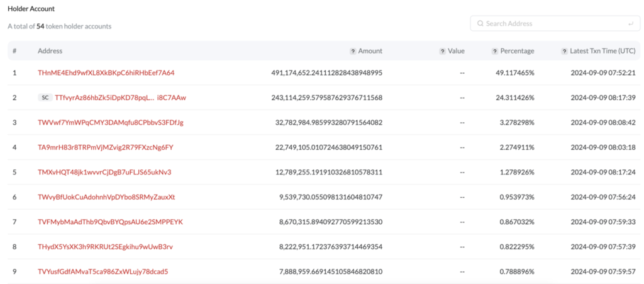Open the Amount column help icon
The width and height of the screenshot is (644, 284).
352,52
